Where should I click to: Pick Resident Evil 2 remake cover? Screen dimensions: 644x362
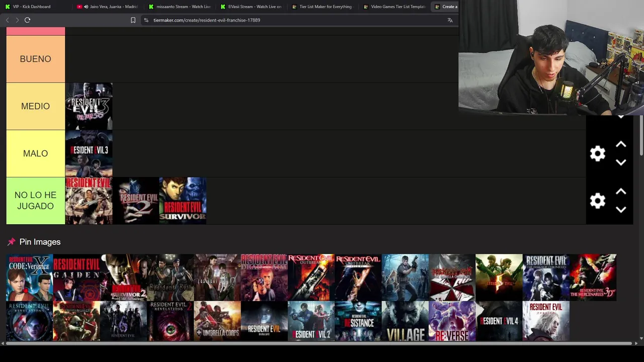(311, 321)
